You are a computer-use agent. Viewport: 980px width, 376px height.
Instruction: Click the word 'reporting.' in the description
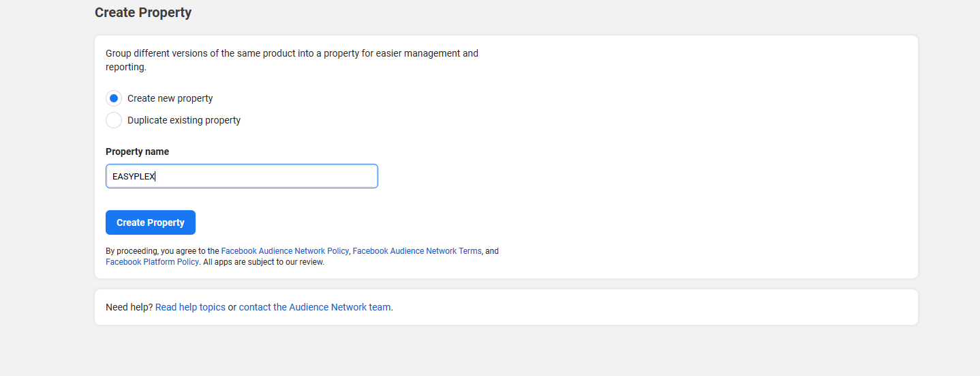coord(126,67)
